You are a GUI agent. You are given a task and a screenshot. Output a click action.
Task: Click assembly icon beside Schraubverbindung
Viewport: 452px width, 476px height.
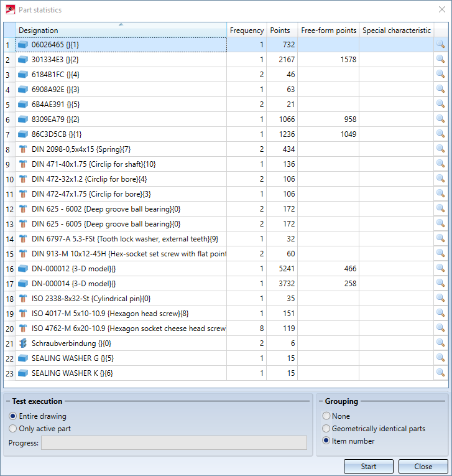(23, 343)
